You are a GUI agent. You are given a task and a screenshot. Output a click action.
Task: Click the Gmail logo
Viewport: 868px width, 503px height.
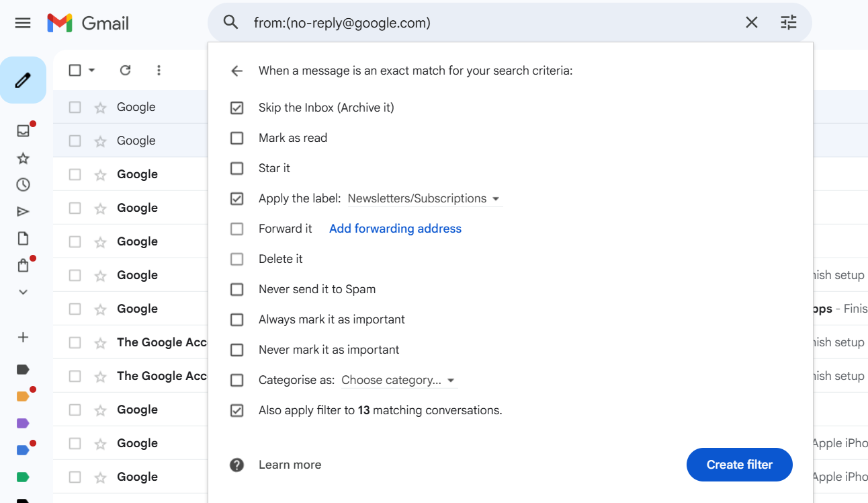[x=88, y=23]
